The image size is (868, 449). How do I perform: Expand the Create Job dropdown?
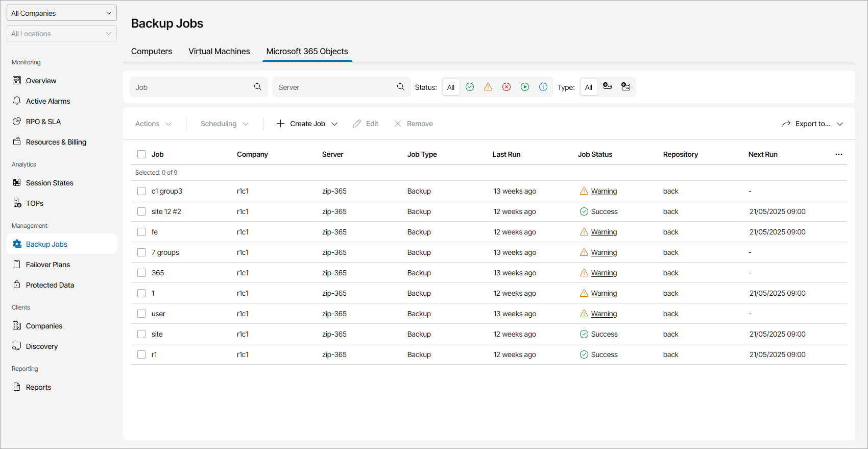click(307, 124)
